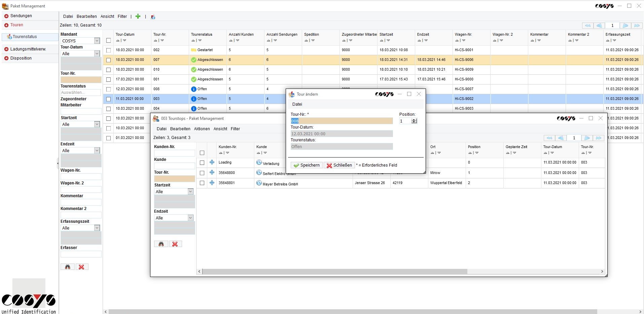Check the row for tour 010
Viewport: 644px width, 314px height.
108,70
